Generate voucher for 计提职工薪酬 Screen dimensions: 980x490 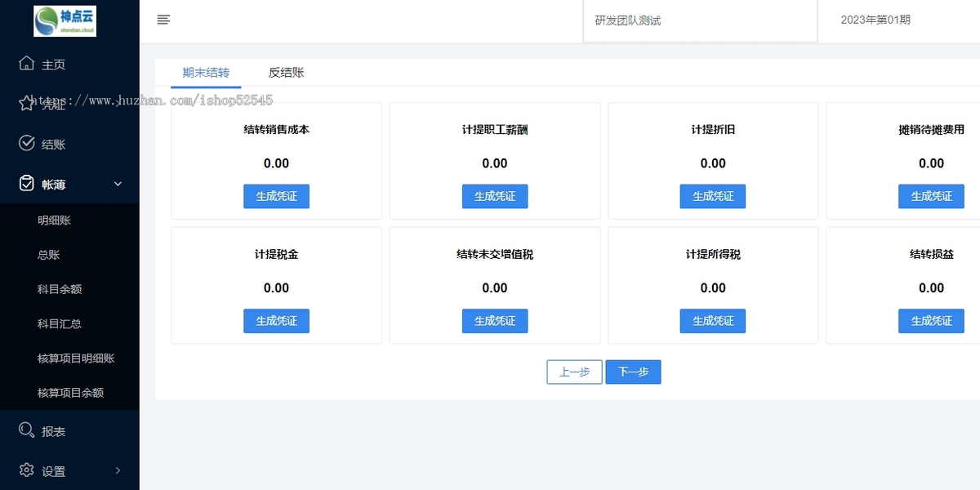coord(495,196)
